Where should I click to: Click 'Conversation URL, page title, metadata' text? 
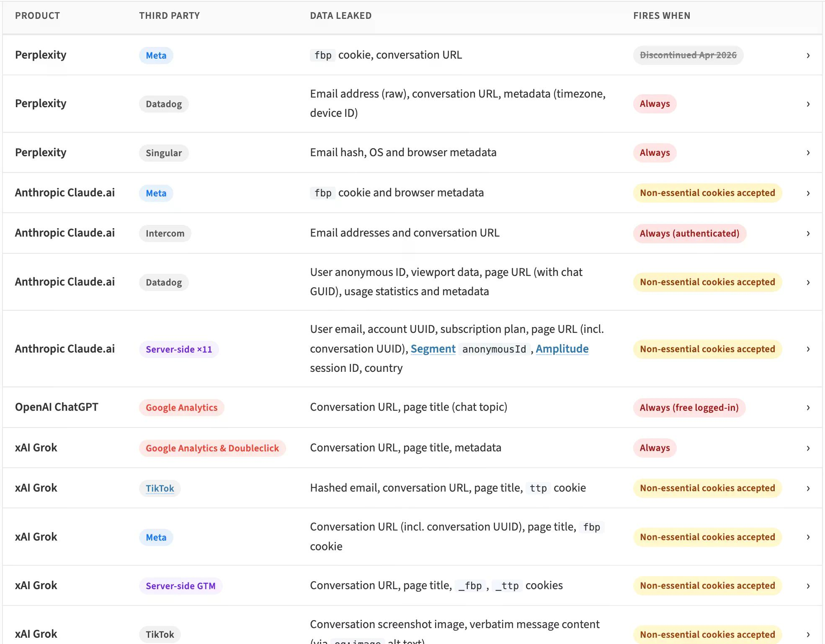click(x=405, y=448)
